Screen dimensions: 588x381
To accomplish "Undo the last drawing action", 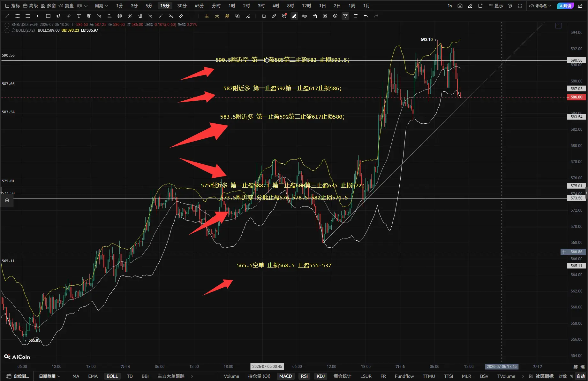I will (x=366, y=16).
